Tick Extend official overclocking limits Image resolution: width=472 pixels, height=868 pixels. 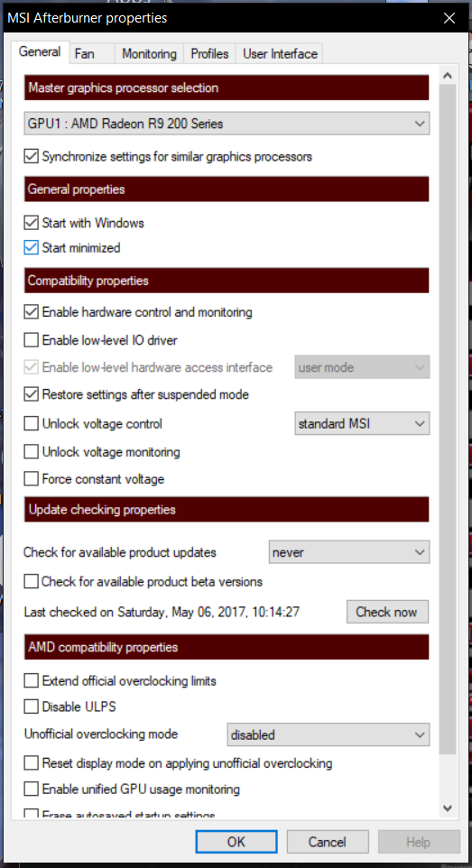[31, 680]
